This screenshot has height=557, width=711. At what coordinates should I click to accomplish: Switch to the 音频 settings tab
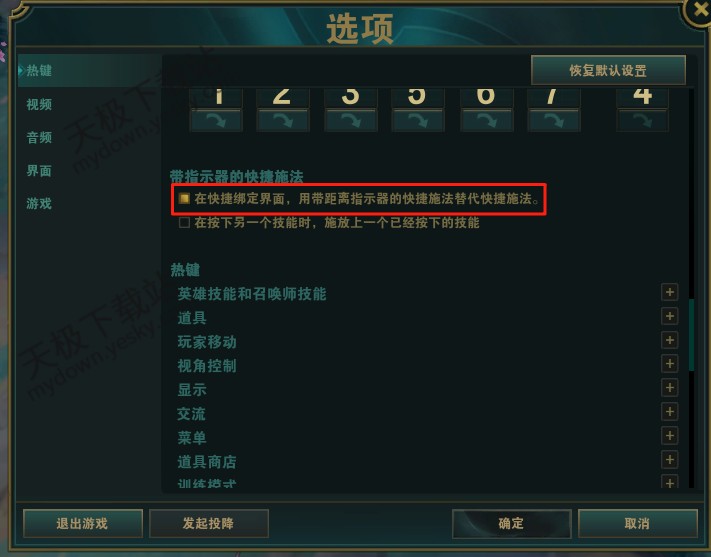tap(39, 137)
